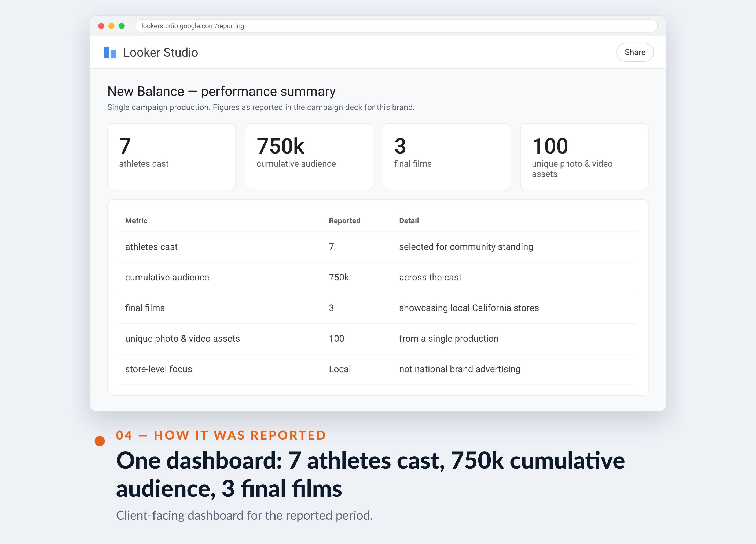
Task: Click the 'store-level focus' table row label
Action: (x=159, y=369)
